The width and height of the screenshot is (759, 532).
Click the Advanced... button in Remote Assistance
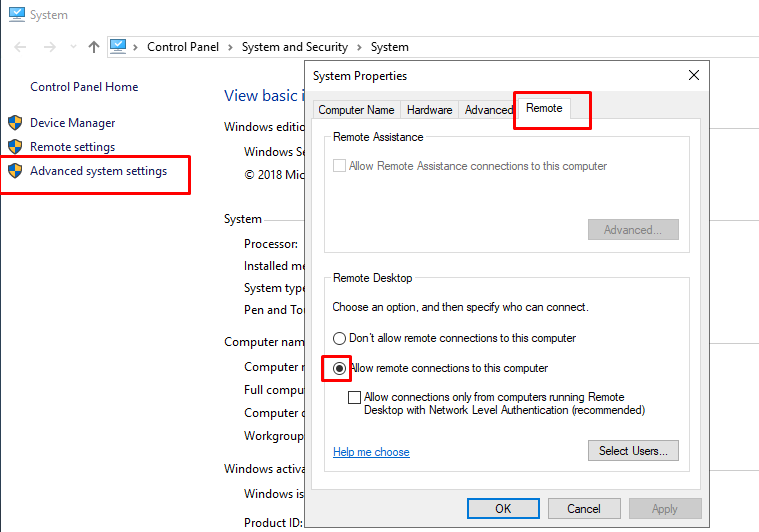pyautogui.click(x=633, y=229)
